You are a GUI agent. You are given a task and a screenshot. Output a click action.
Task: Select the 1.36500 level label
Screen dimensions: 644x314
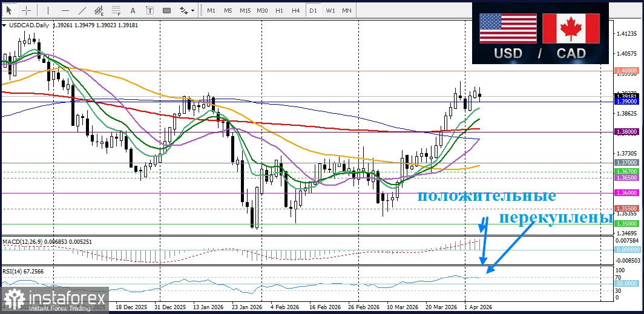click(x=627, y=178)
